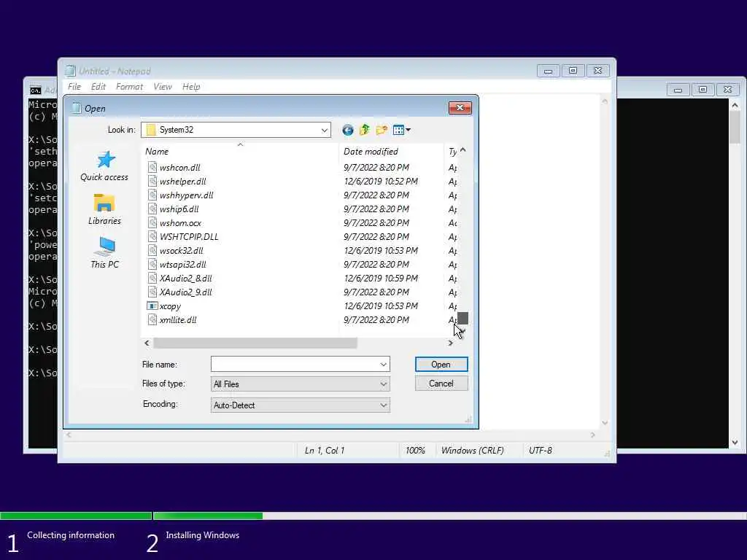Select Quick access in sidebar
The width and height of the screenshot is (747, 560).
104,166
